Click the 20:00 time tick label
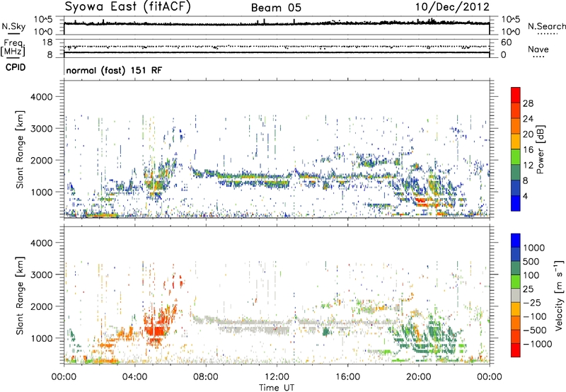Viewport: 566px width, 392px height. (418, 377)
